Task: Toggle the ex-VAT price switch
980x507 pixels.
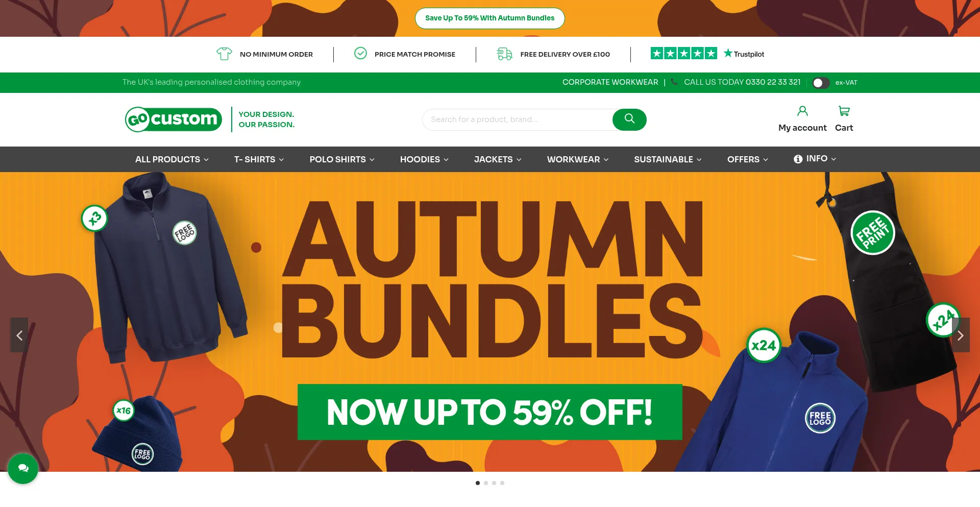Action: (x=821, y=83)
